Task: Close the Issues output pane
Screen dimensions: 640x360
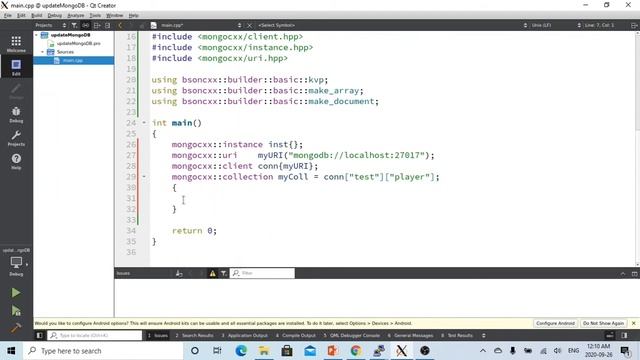Action: [x=634, y=273]
